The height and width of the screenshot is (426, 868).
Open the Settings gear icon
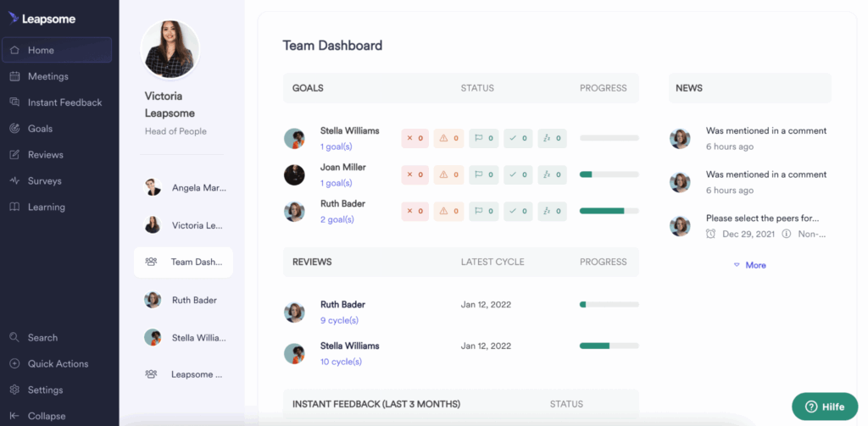15,390
